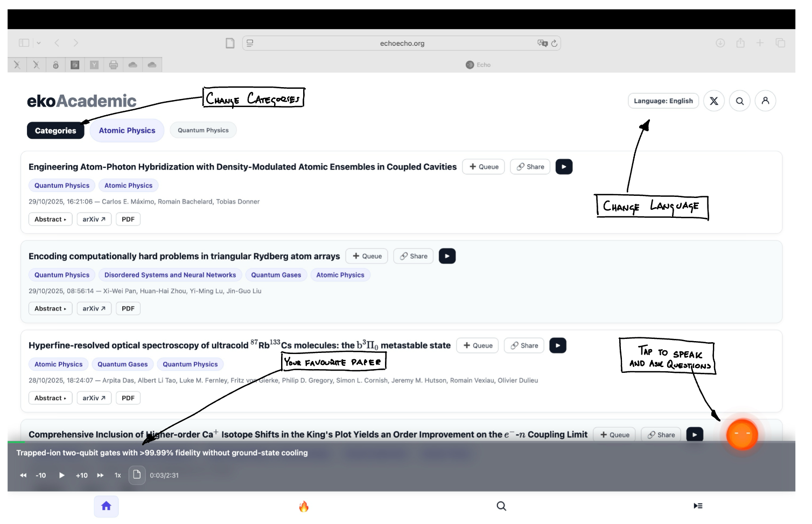This screenshot has width=812, height=524.
Task: Open the queue list icon in bottom bar
Action: pos(698,506)
